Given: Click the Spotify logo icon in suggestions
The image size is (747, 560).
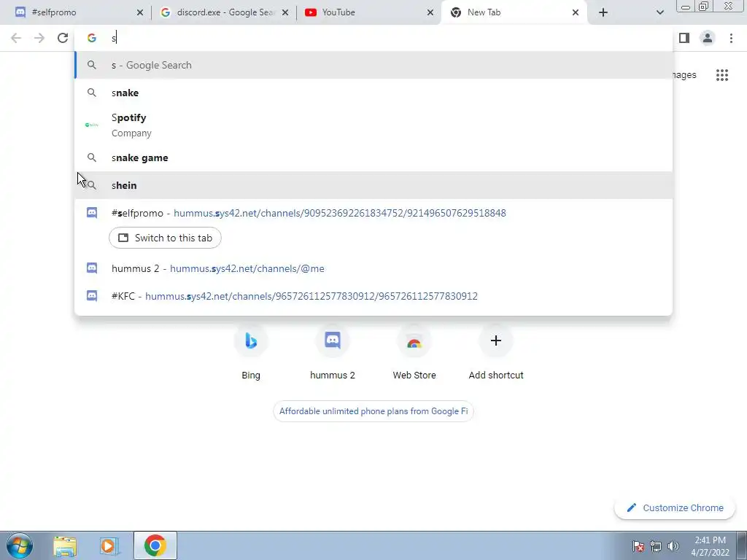Looking at the screenshot, I should point(91,125).
